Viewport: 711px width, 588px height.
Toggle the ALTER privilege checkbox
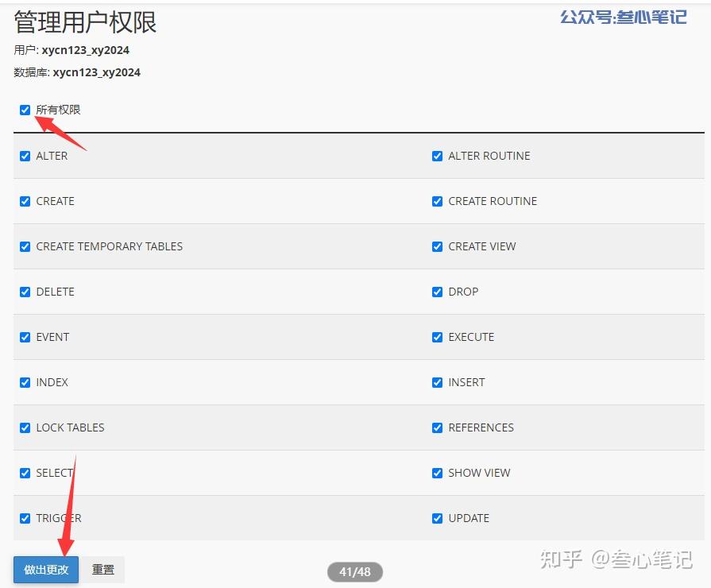point(25,156)
